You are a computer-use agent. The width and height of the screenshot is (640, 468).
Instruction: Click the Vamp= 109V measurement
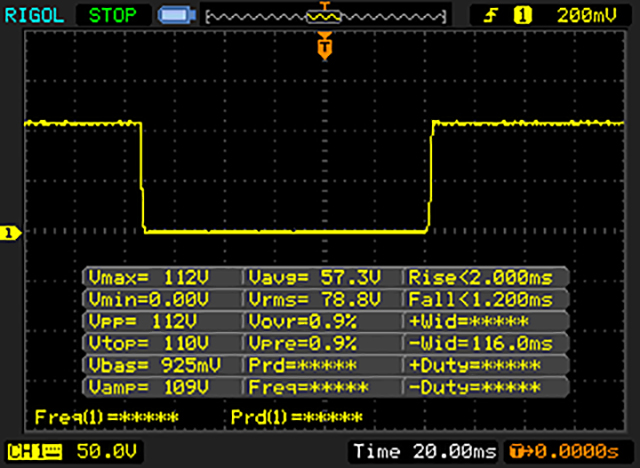click(149, 387)
